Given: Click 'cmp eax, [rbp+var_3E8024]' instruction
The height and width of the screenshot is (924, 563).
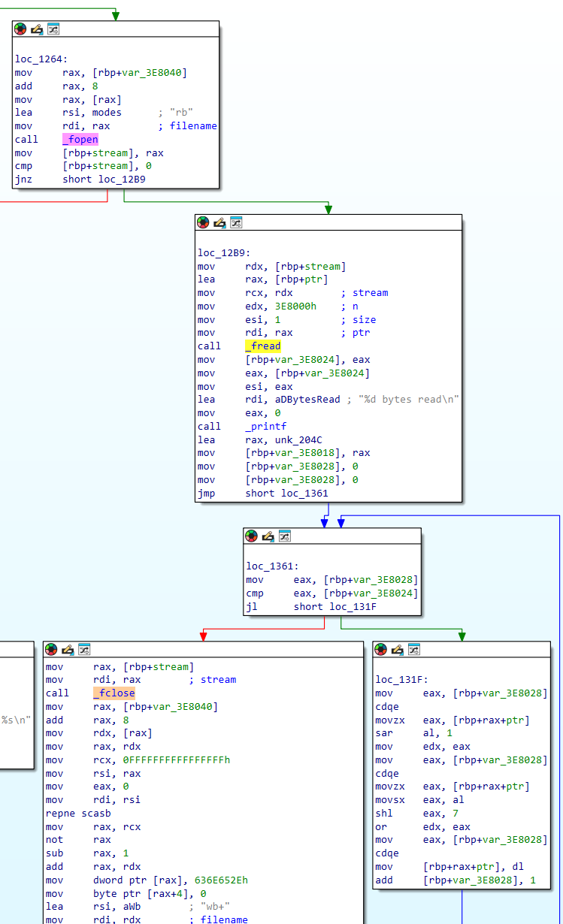Looking at the screenshot, I should tap(331, 593).
